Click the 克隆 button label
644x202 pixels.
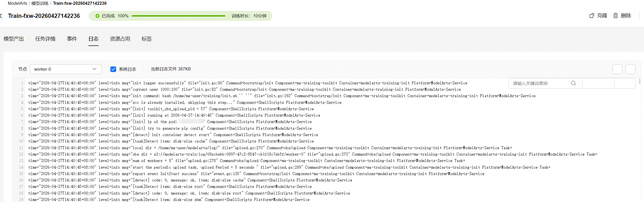pyautogui.click(x=602, y=16)
